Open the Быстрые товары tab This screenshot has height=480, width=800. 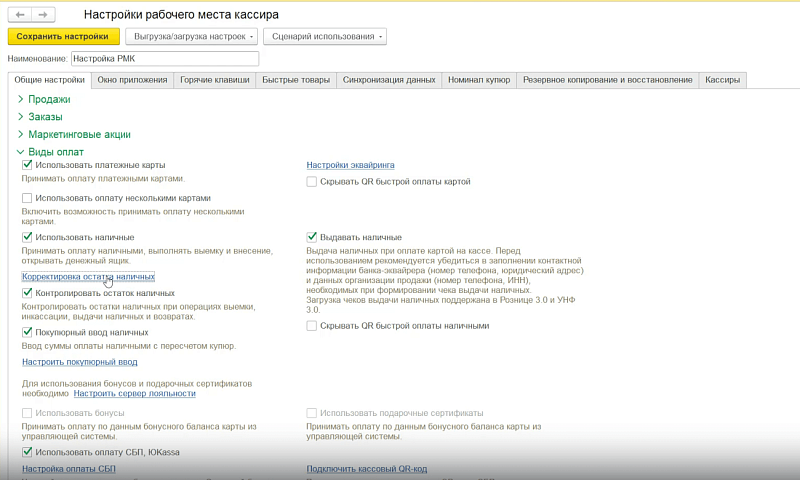[296, 80]
